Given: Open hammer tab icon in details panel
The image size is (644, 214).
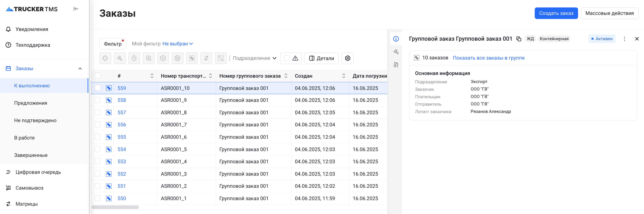Looking at the screenshot, I should pos(396,52).
